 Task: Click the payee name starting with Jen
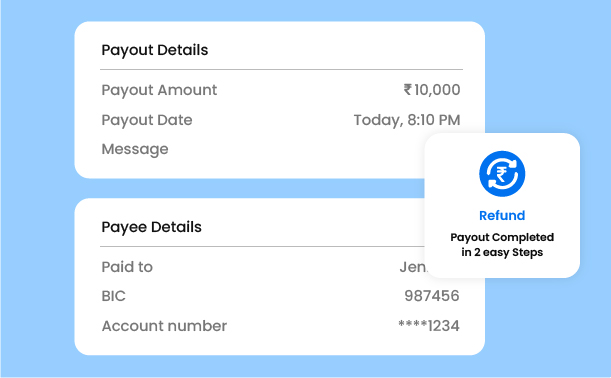413,267
